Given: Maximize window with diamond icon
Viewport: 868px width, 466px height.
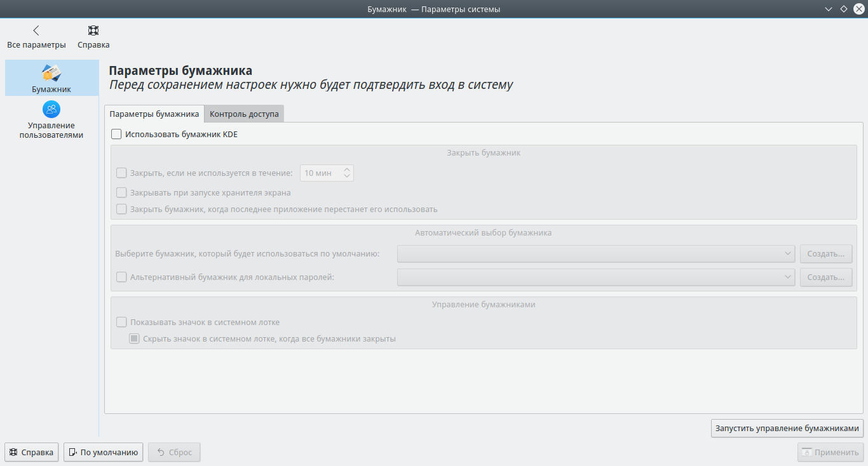Looking at the screenshot, I should [843, 9].
